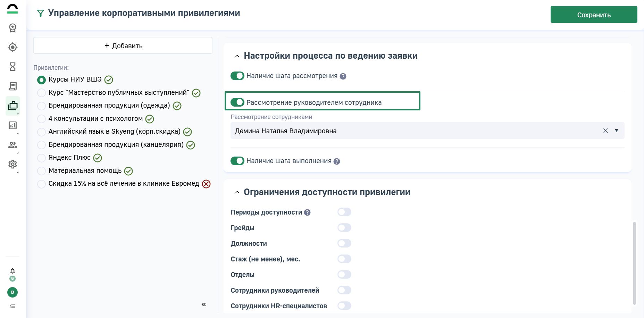Click the hourglass icon in sidebar

click(x=12, y=67)
